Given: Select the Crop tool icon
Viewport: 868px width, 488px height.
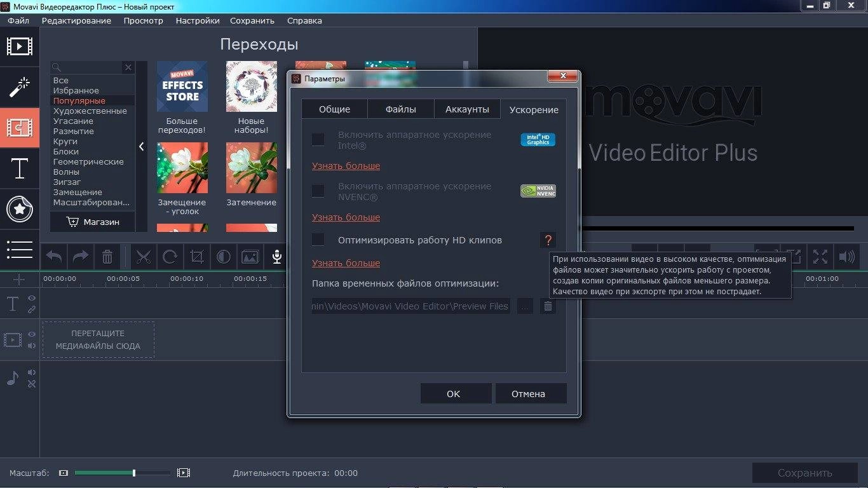Looking at the screenshot, I should coord(197,257).
